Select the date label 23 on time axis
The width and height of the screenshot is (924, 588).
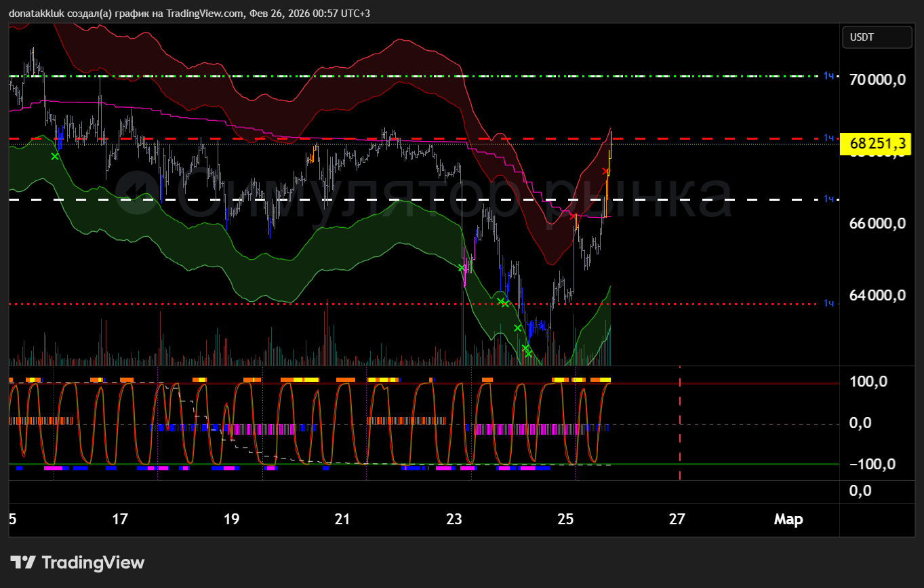454,520
